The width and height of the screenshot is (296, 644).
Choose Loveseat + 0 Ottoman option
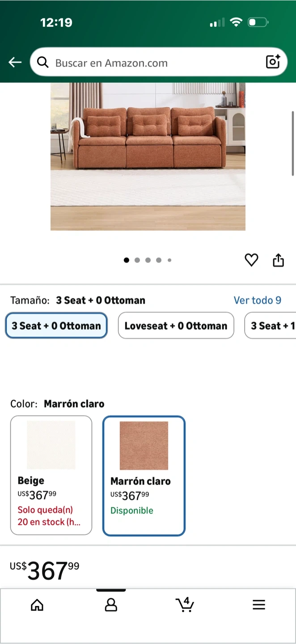(176, 326)
